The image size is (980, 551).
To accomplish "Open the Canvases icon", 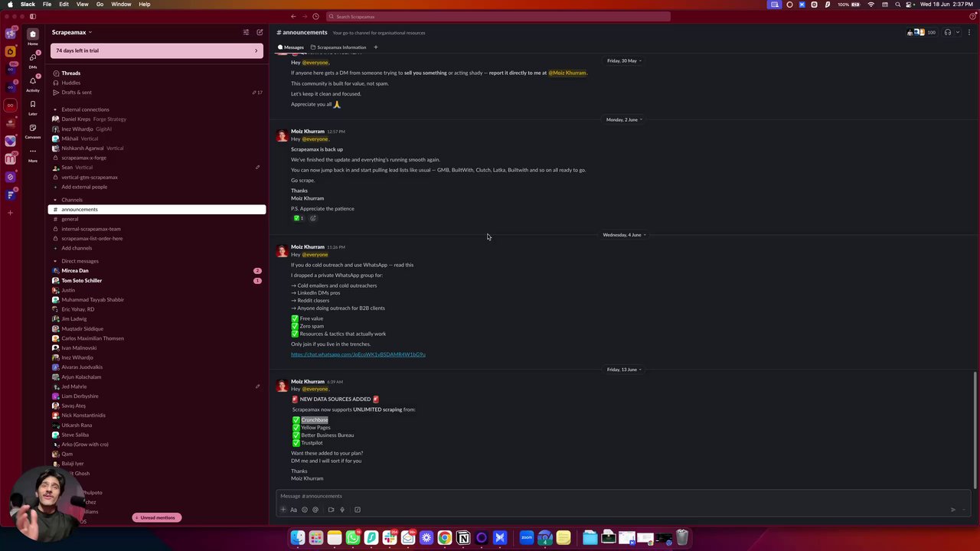I will coord(33,129).
